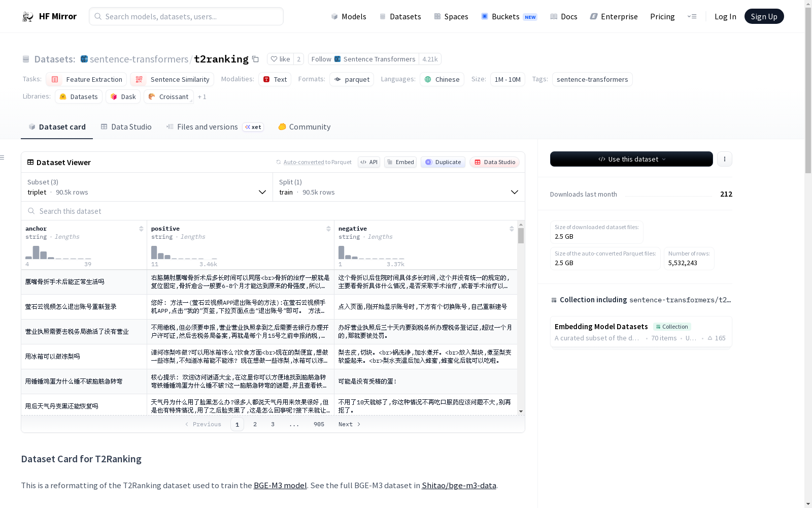
Task: Click the negative lengths histogram
Action: tap(371, 252)
